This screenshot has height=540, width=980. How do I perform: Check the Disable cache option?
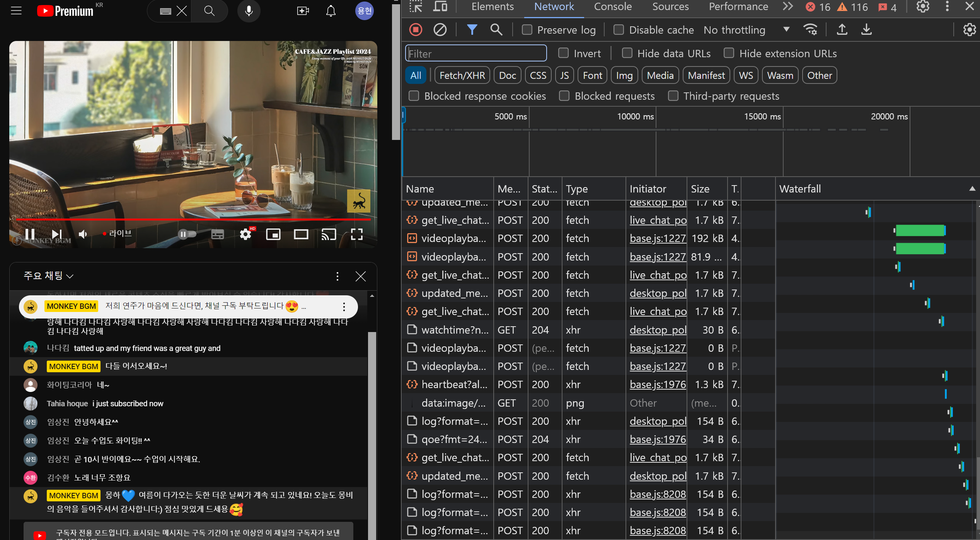click(x=619, y=30)
